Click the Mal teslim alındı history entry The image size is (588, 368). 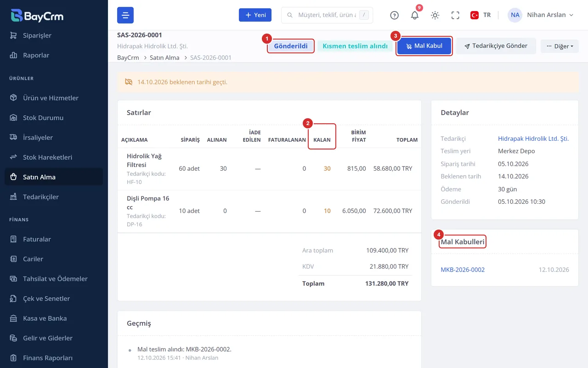pyautogui.click(x=184, y=350)
